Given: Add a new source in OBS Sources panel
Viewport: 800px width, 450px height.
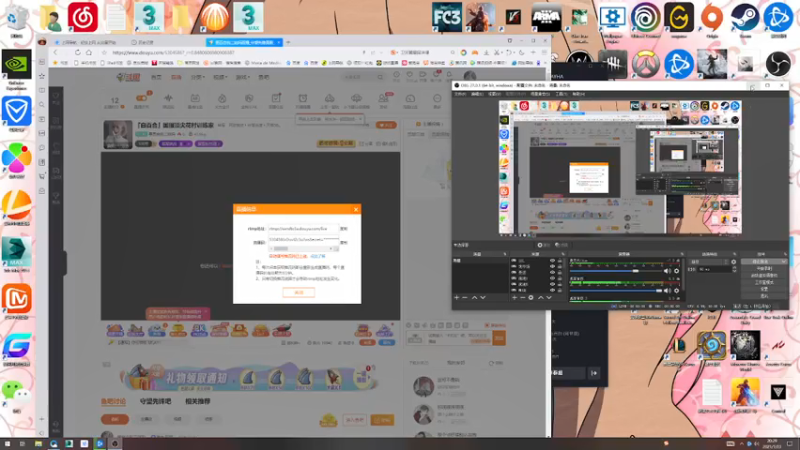Looking at the screenshot, I should 514,297.
